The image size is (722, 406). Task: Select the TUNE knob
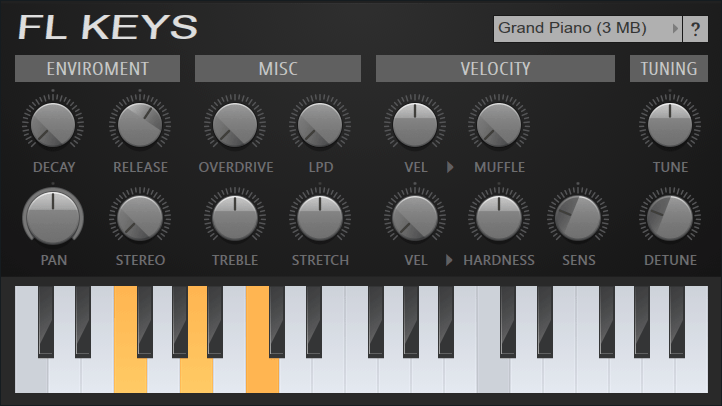pos(670,125)
